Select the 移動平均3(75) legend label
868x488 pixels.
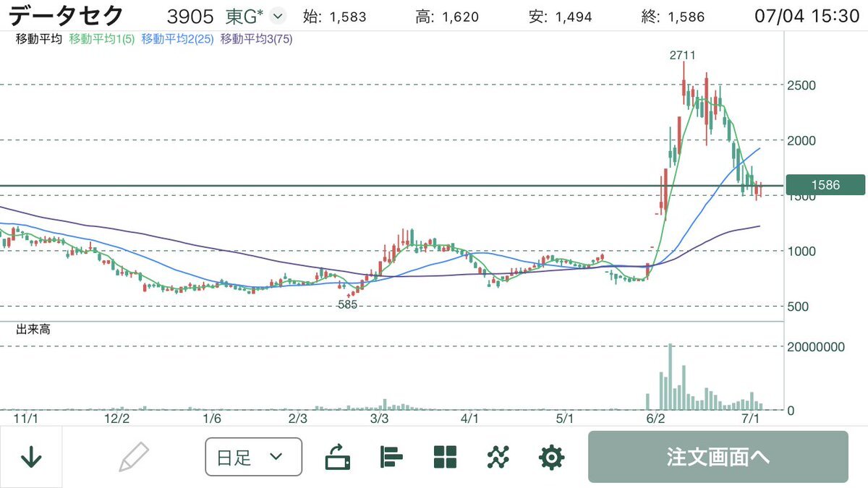(256, 40)
